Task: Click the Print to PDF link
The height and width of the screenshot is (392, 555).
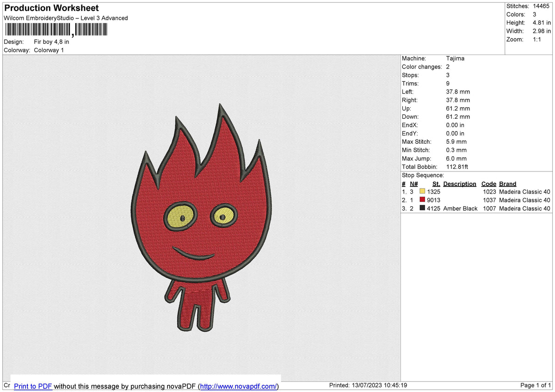Action: pyautogui.click(x=33, y=386)
